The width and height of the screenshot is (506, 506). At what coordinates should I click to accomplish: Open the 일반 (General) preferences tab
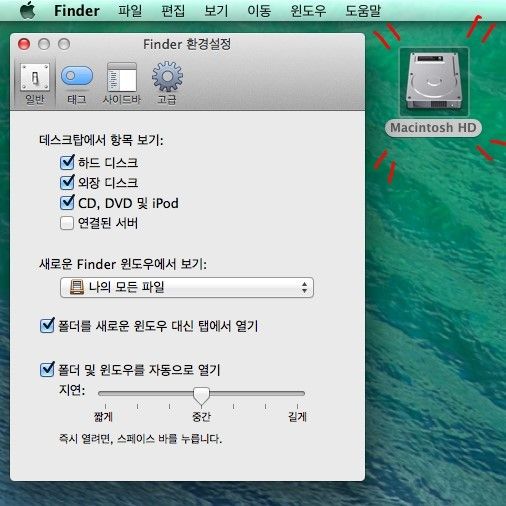point(35,84)
